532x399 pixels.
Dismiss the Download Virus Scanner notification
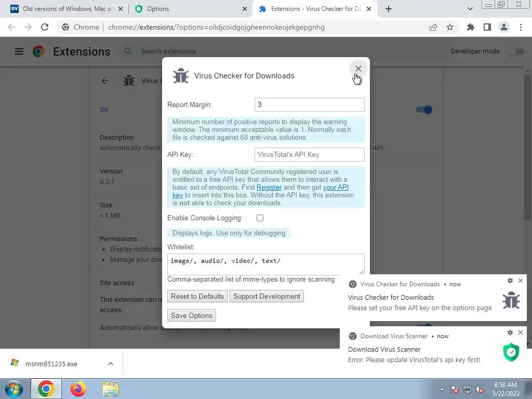tap(521, 332)
